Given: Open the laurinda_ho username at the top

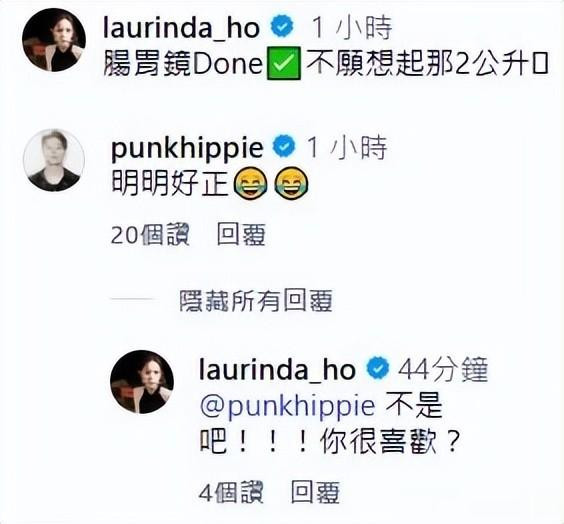Looking at the screenshot, I should coord(181,28).
